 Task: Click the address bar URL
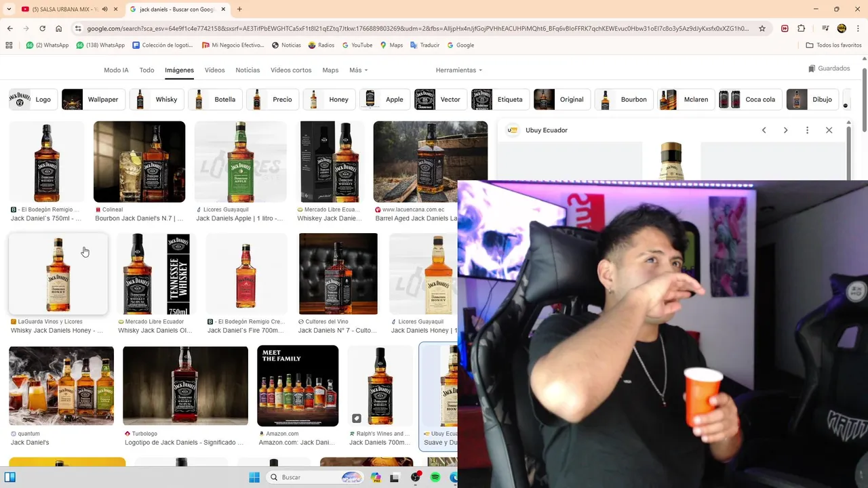tap(417, 28)
